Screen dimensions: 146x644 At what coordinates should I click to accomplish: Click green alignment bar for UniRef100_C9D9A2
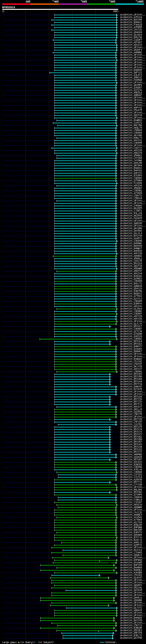pos(79,339)
